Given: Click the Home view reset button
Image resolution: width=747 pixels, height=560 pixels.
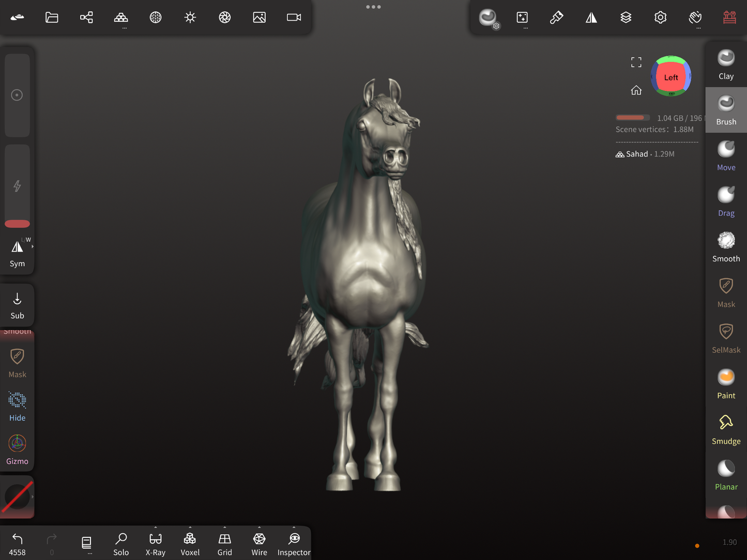Looking at the screenshot, I should pos(636,90).
